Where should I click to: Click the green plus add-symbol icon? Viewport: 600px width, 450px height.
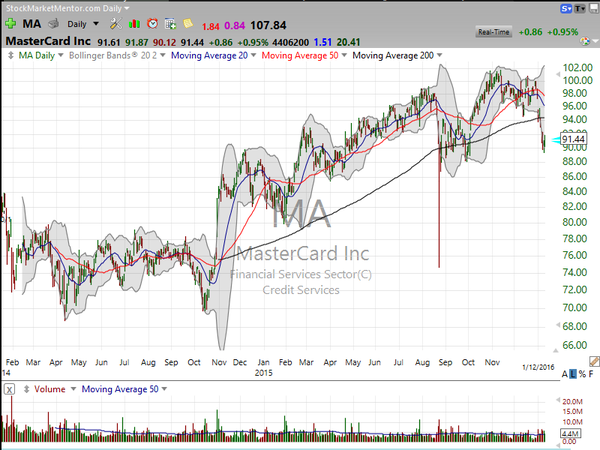coord(10,24)
